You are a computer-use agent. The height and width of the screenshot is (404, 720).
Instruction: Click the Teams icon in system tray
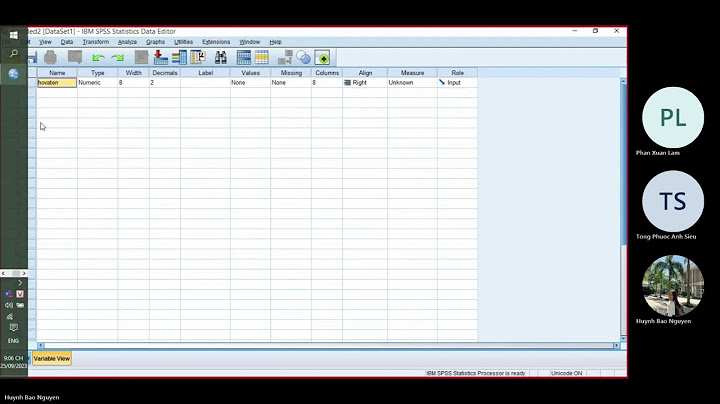click(x=9, y=294)
